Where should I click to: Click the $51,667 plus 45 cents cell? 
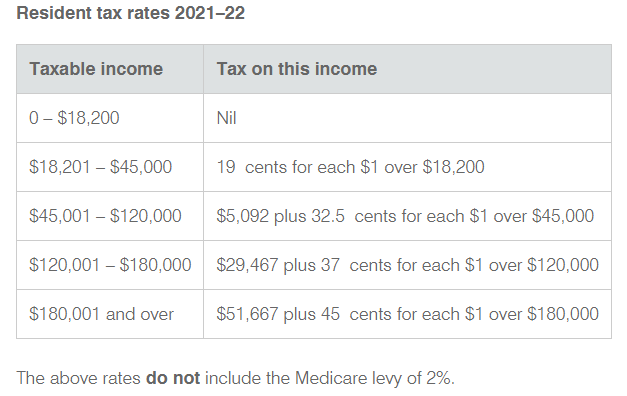[407, 314]
